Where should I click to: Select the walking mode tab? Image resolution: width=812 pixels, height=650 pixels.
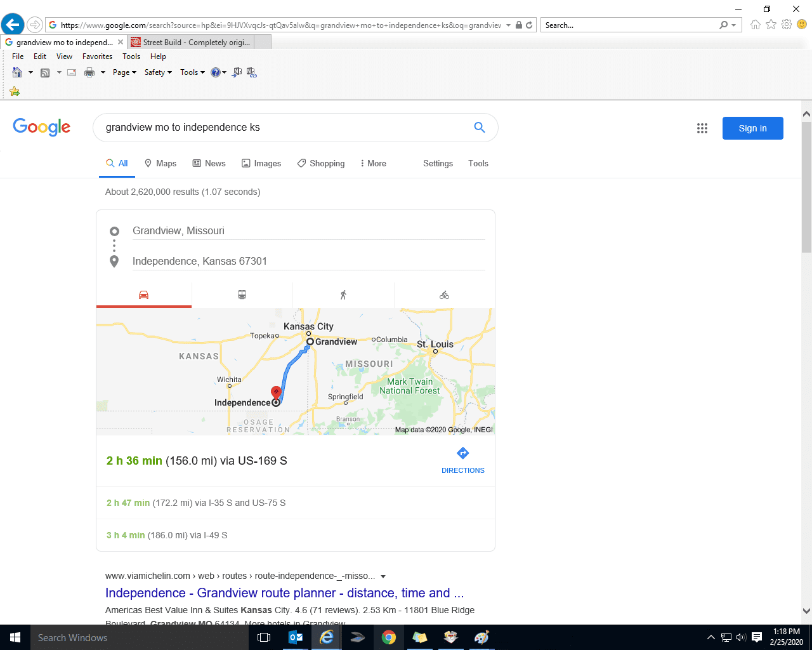pos(343,295)
